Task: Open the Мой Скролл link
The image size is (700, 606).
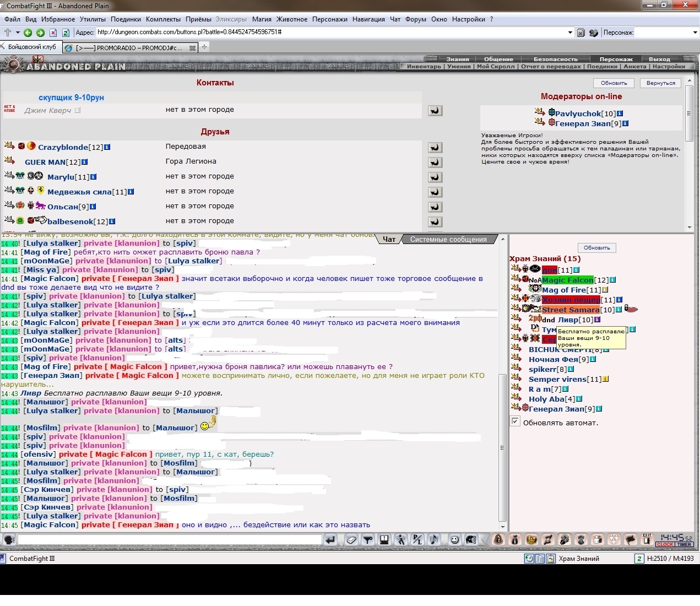Action: coord(496,67)
